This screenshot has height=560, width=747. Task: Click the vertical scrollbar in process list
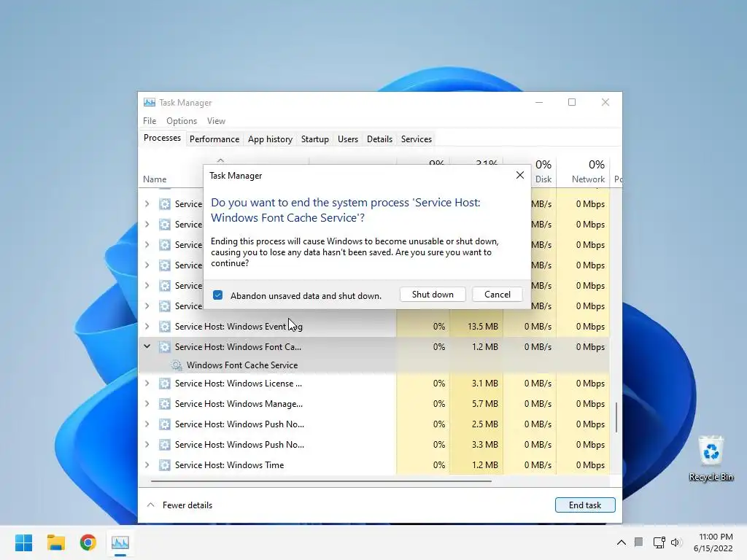click(x=616, y=418)
